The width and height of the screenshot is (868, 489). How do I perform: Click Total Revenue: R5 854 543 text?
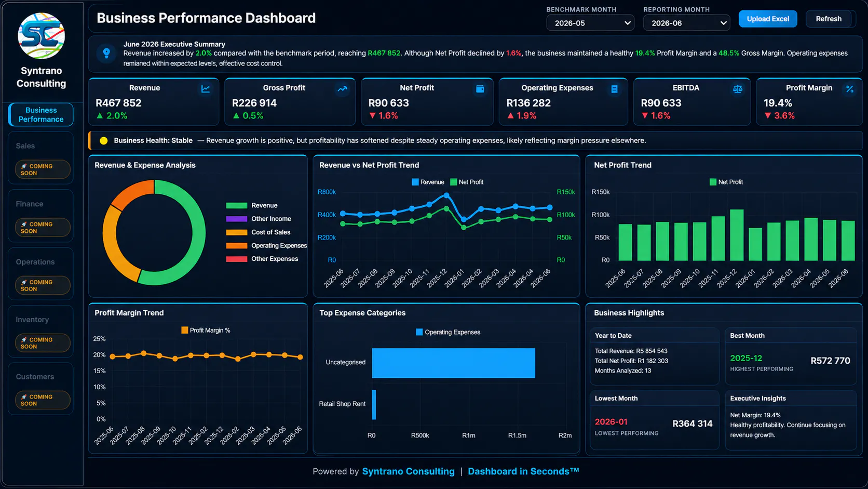pos(631,351)
